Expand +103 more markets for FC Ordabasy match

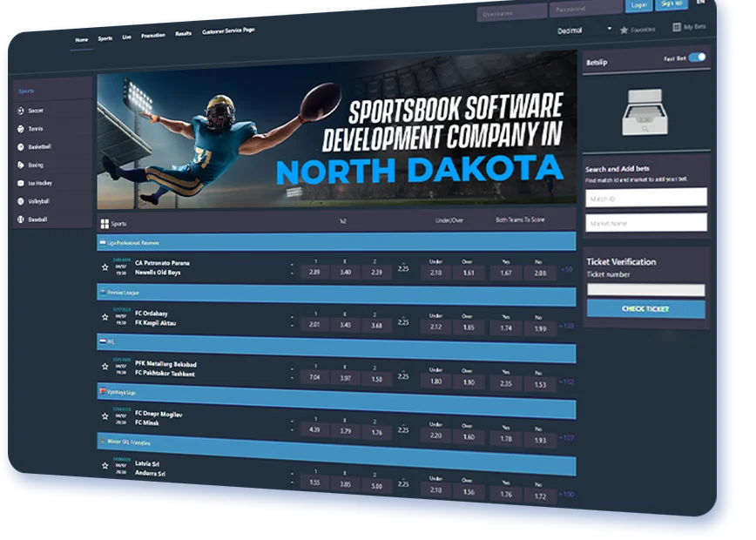566,326
